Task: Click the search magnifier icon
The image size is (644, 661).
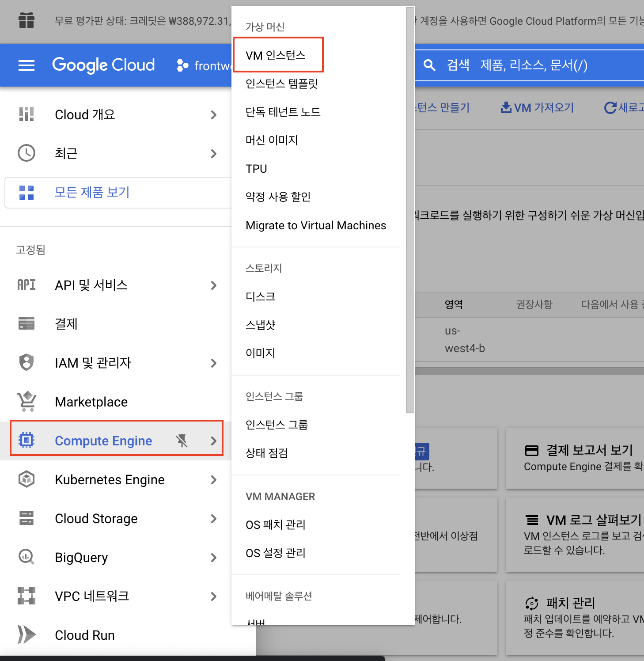Action: [x=429, y=65]
